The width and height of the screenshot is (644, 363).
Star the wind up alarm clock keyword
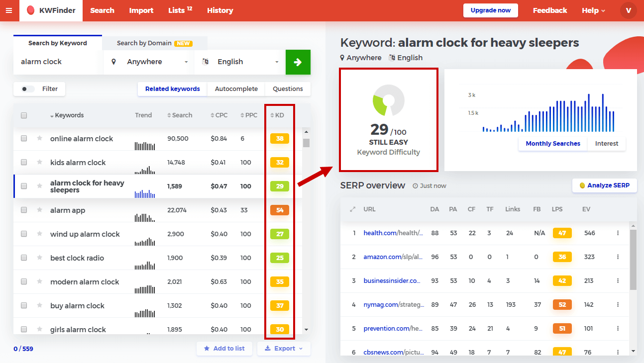pos(39,234)
